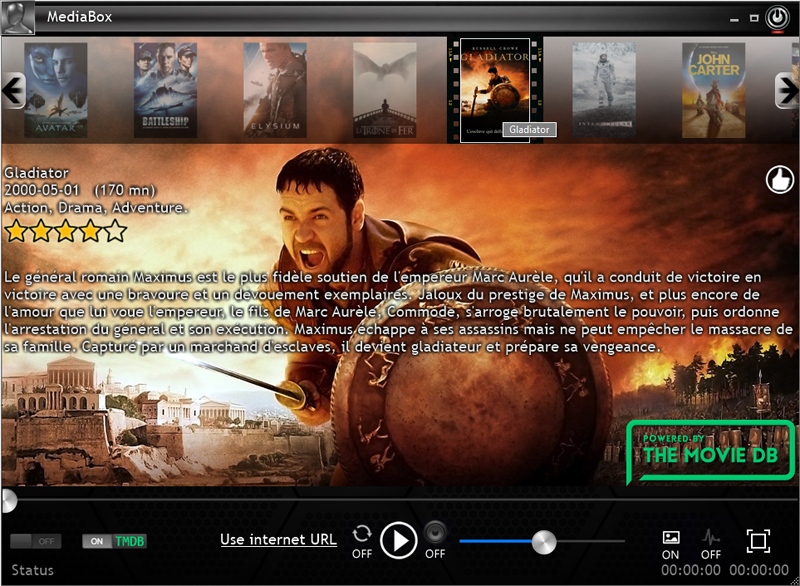Click the power button icon
Image resolution: width=800 pixels, height=586 pixels.
(778, 18)
